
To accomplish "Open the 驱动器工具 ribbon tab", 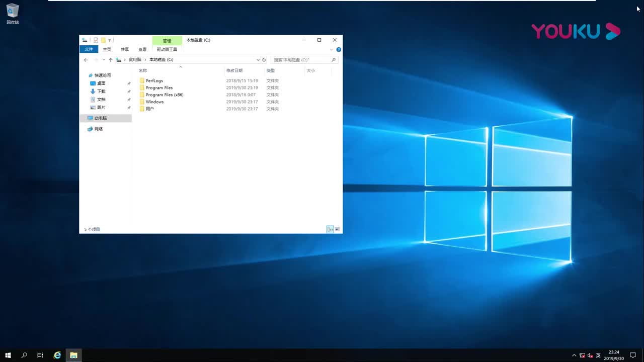I will [167, 49].
